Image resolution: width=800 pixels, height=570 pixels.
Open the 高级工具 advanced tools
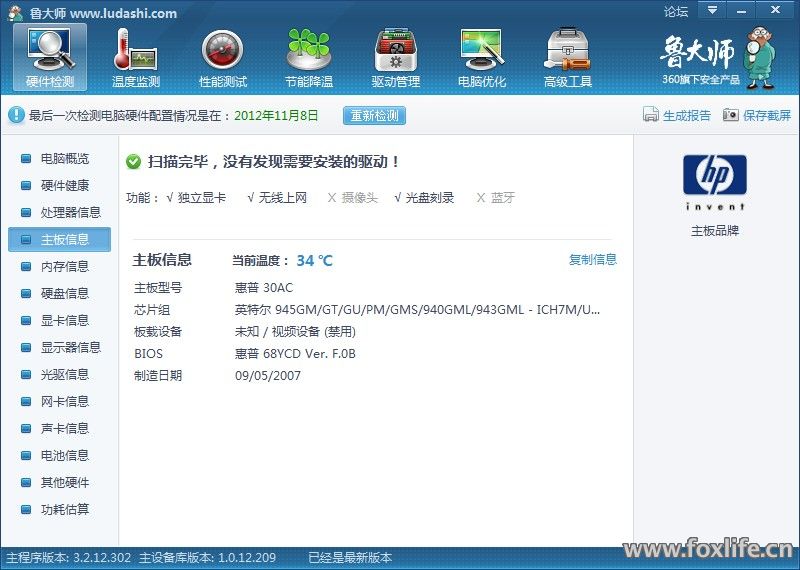(x=567, y=57)
